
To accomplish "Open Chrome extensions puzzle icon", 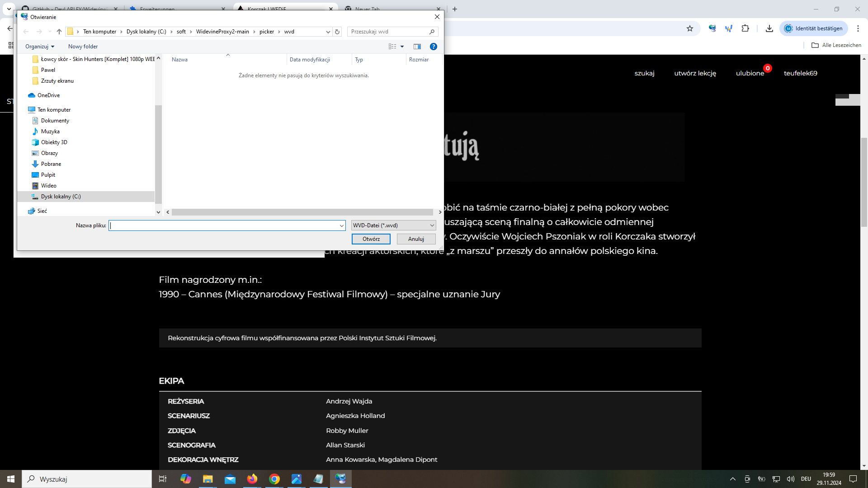I will (745, 28).
